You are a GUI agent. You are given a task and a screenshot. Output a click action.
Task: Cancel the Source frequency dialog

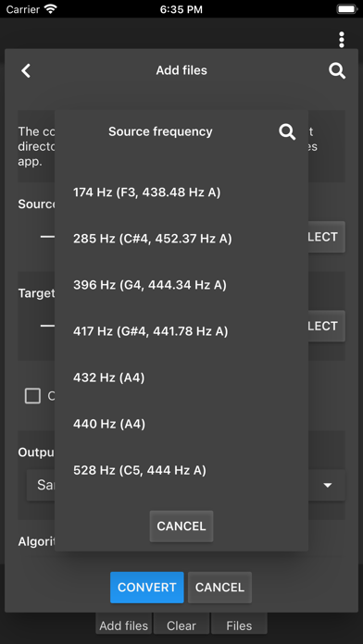tap(181, 526)
